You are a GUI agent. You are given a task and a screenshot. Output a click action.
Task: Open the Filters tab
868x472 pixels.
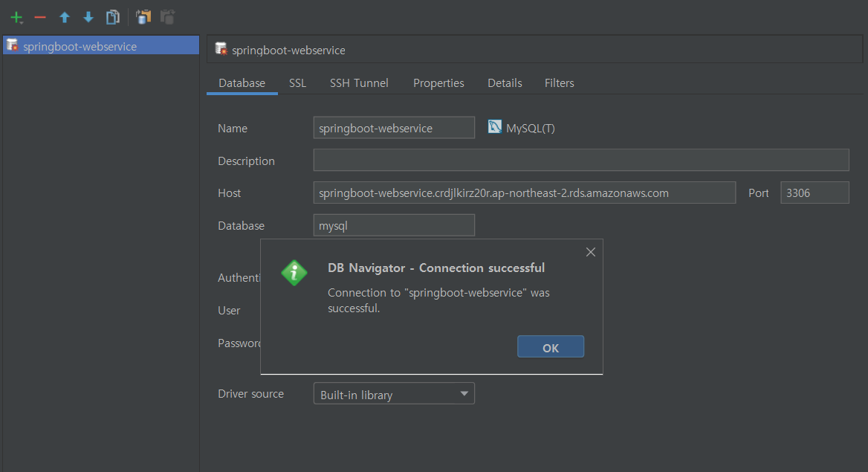point(559,83)
